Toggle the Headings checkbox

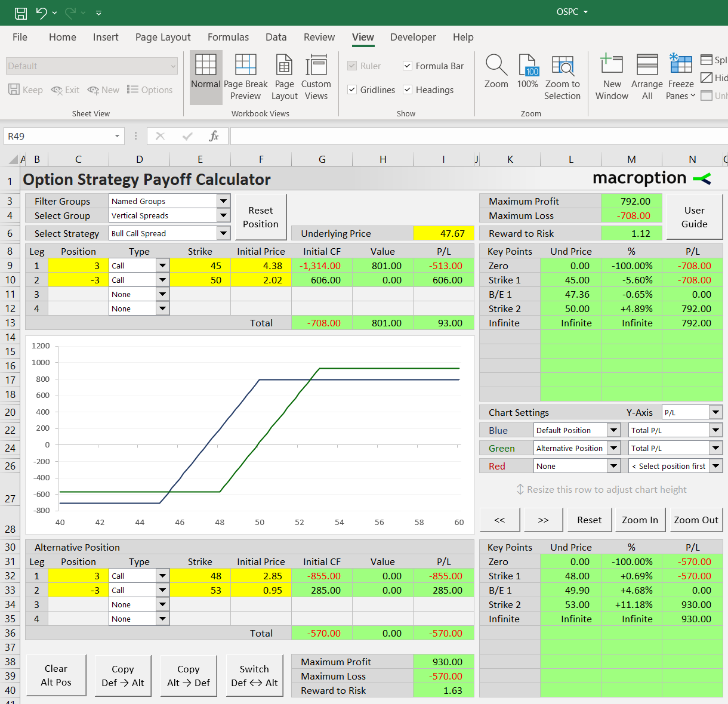(x=408, y=90)
